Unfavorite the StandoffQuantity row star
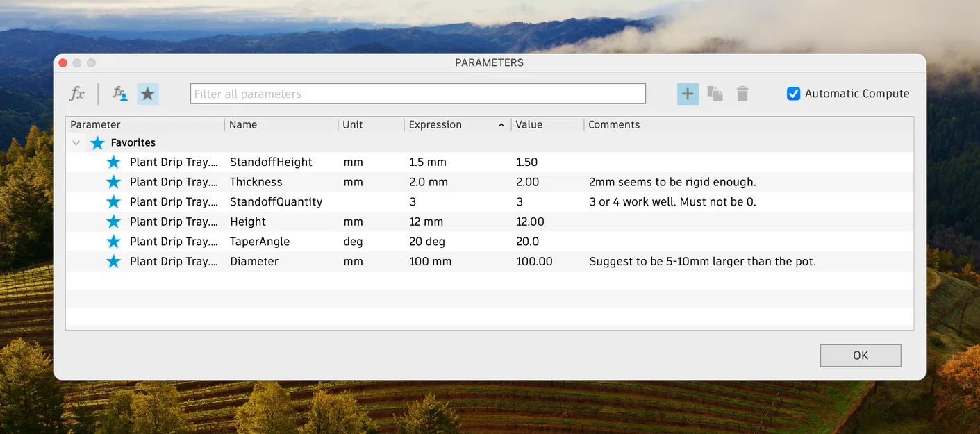This screenshot has height=434, width=980. click(x=113, y=201)
